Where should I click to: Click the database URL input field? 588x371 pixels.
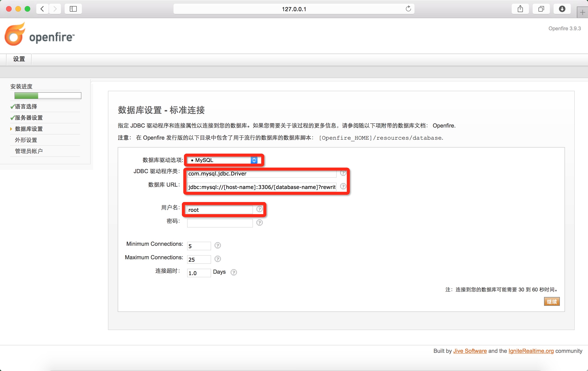261,187
